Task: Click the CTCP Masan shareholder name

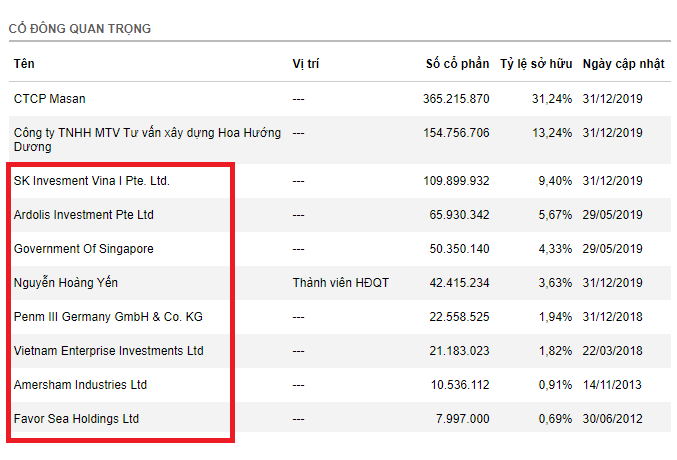Action: [x=49, y=99]
